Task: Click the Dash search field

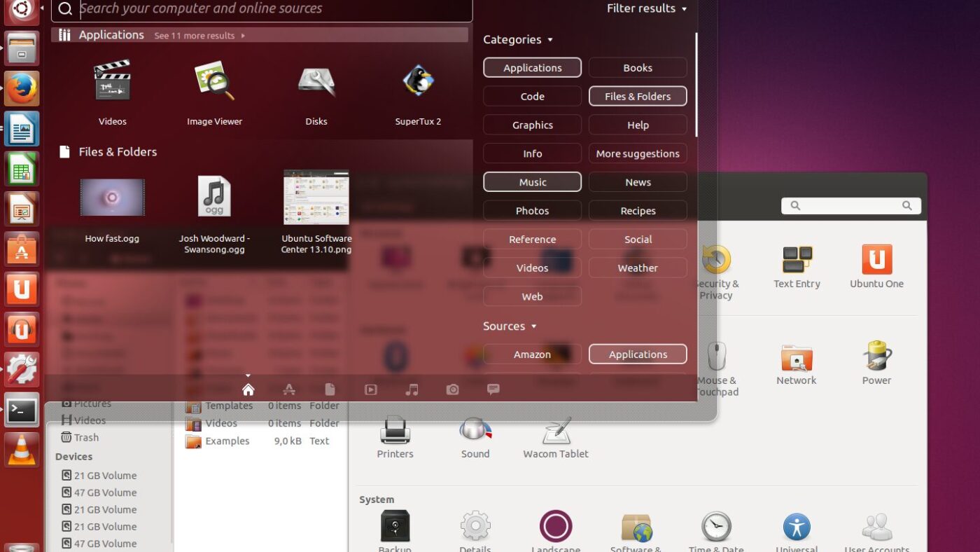Action: click(262, 9)
